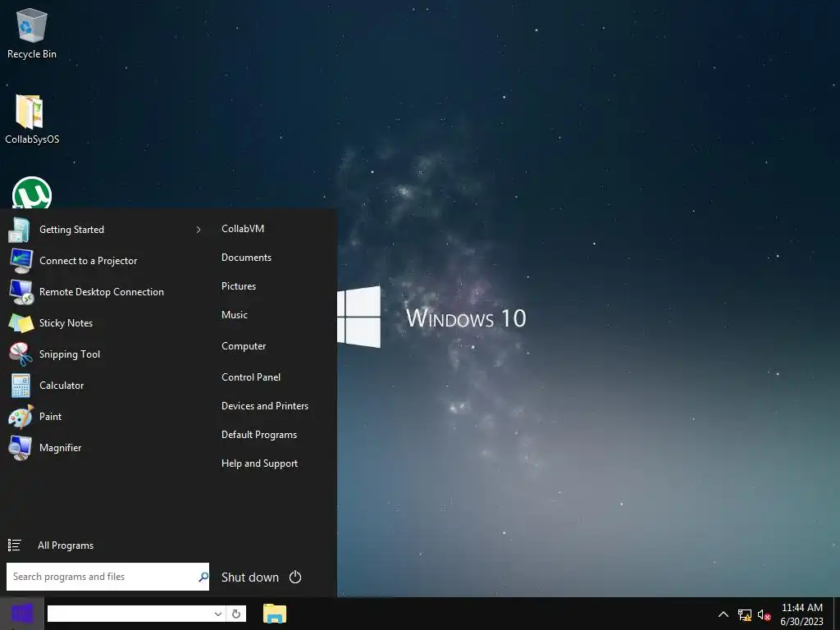
Task: Open Devices and Printers
Action: point(265,406)
